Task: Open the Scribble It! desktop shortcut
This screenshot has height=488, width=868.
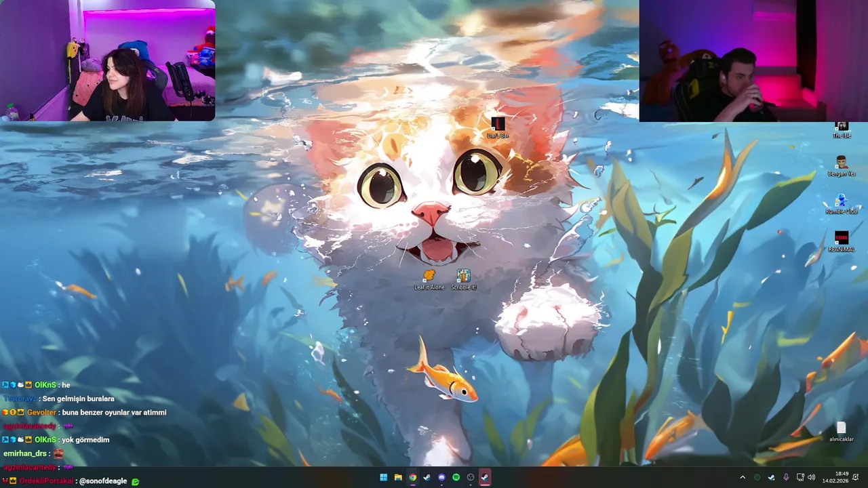Action: pyautogui.click(x=464, y=279)
